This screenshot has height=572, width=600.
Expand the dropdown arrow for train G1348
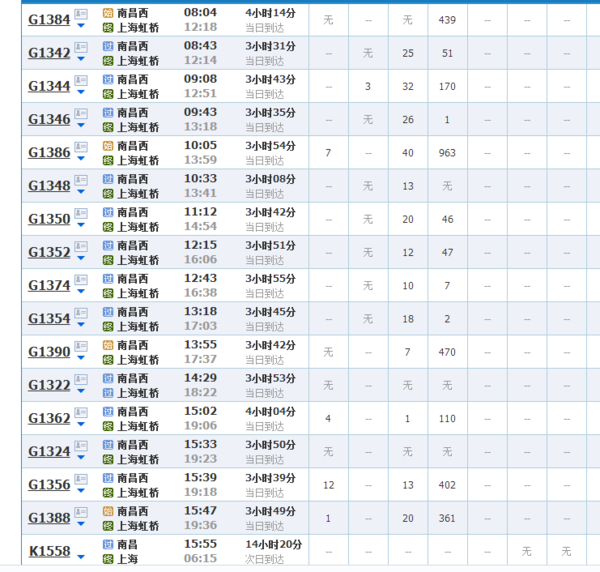tap(81, 192)
